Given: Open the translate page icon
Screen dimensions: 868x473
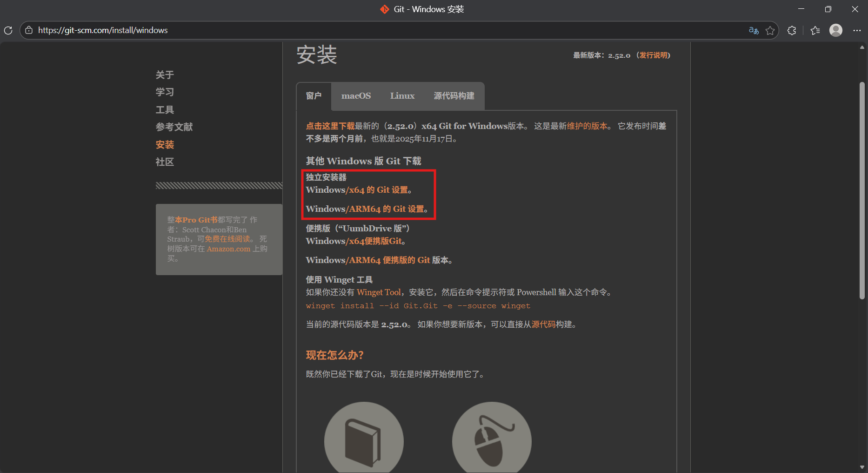Looking at the screenshot, I should 753,30.
